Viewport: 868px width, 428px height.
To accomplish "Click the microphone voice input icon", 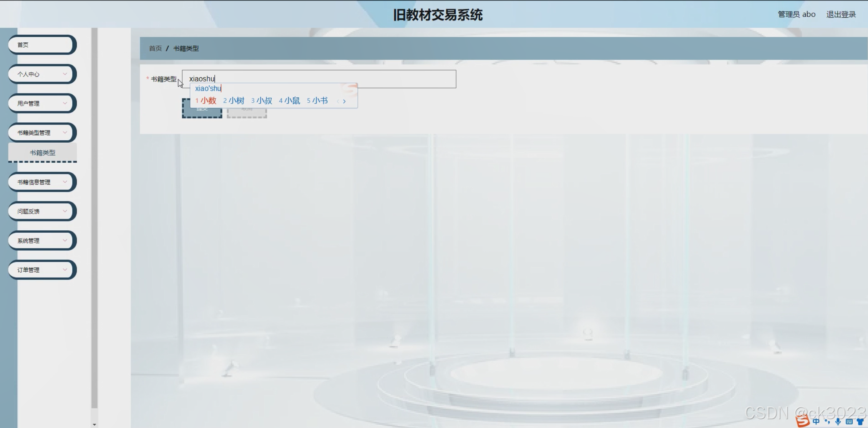I will pos(838,421).
